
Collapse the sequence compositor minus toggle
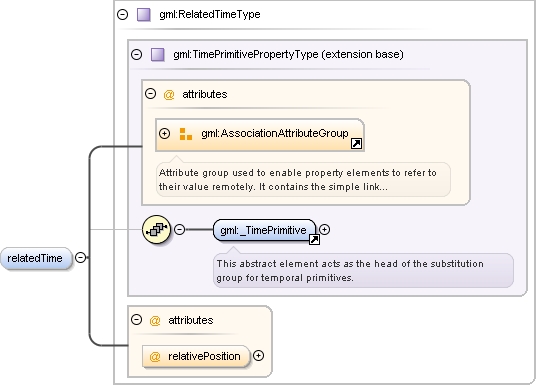point(179,229)
